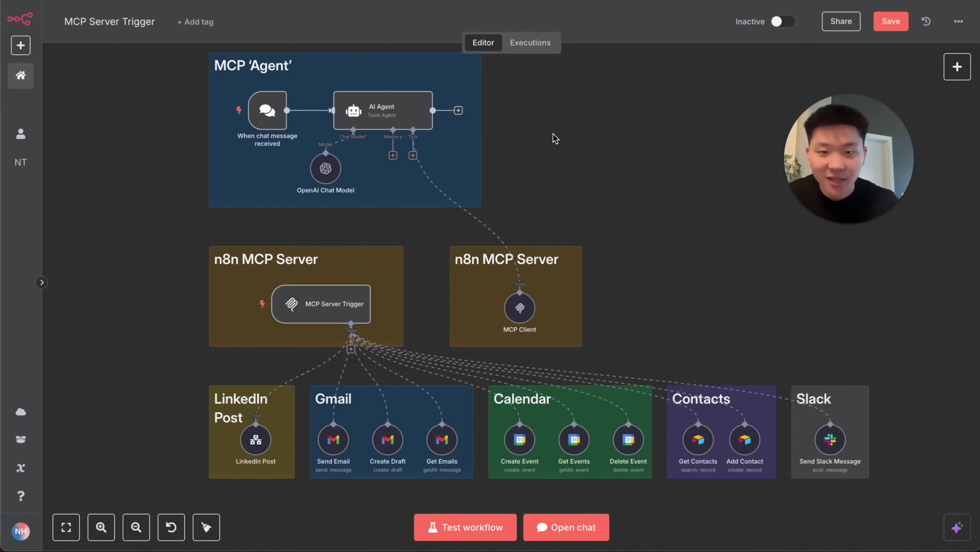The width and height of the screenshot is (980, 552).
Task: Select the Get Emails Gmail node
Action: click(x=442, y=440)
